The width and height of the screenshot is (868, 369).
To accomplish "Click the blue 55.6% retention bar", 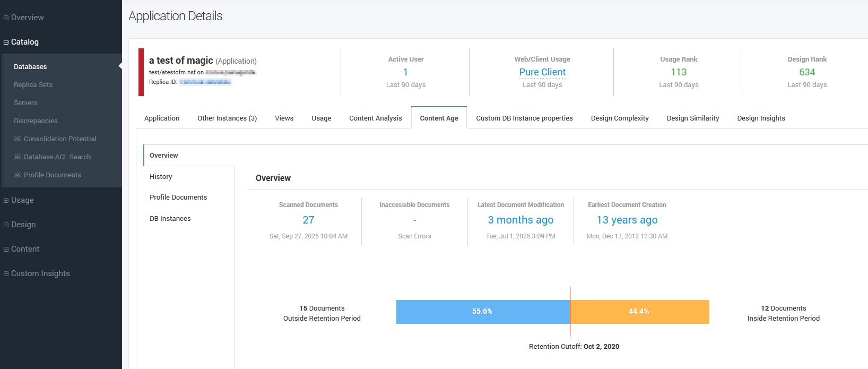I will (482, 312).
